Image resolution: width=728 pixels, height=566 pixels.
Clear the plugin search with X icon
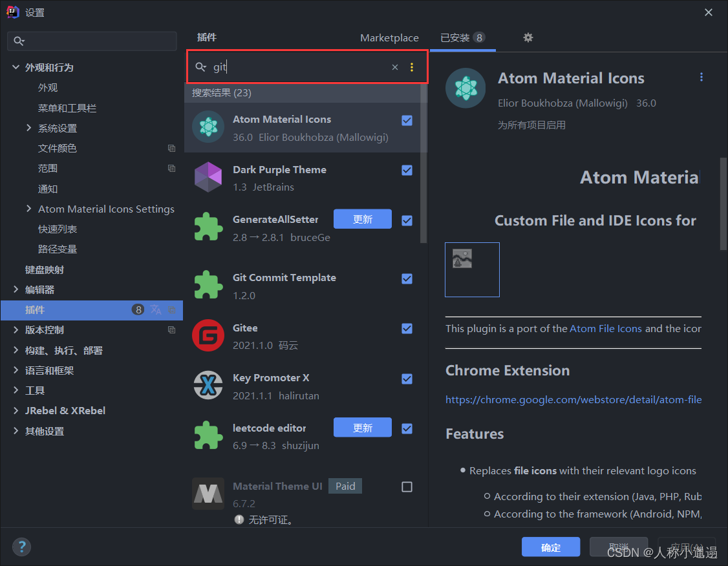(x=394, y=67)
